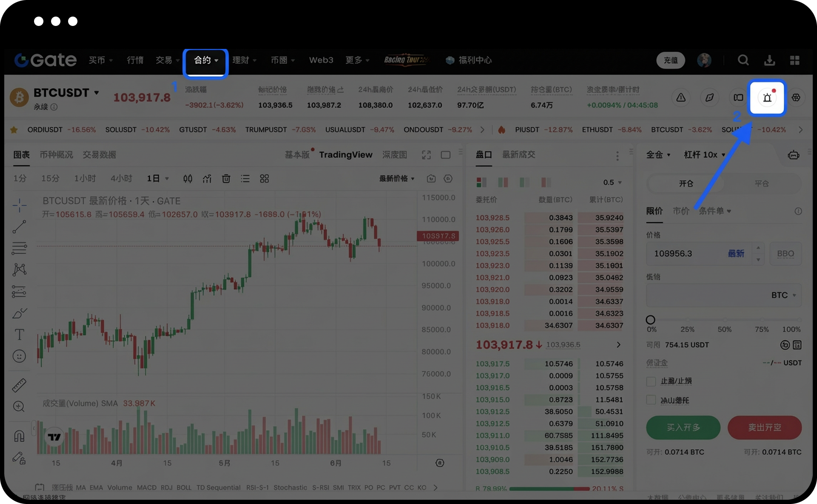The height and width of the screenshot is (504, 817).
Task: Switch to 市价 order type tab
Action: tap(681, 211)
